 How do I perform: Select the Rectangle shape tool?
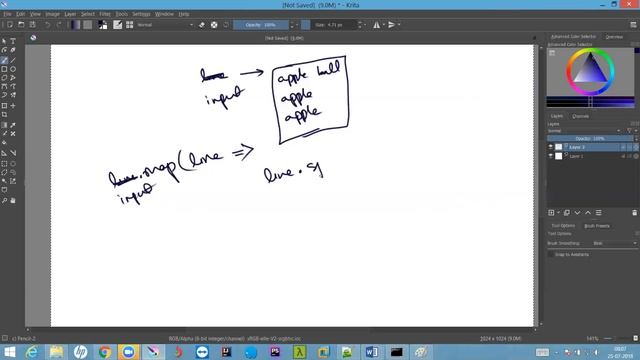click(4, 69)
